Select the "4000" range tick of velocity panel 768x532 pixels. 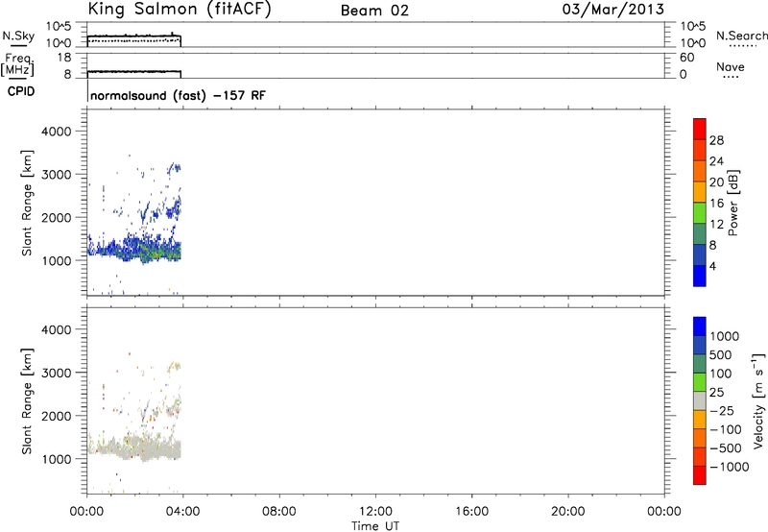pyautogui.click(x=57, y=329)
